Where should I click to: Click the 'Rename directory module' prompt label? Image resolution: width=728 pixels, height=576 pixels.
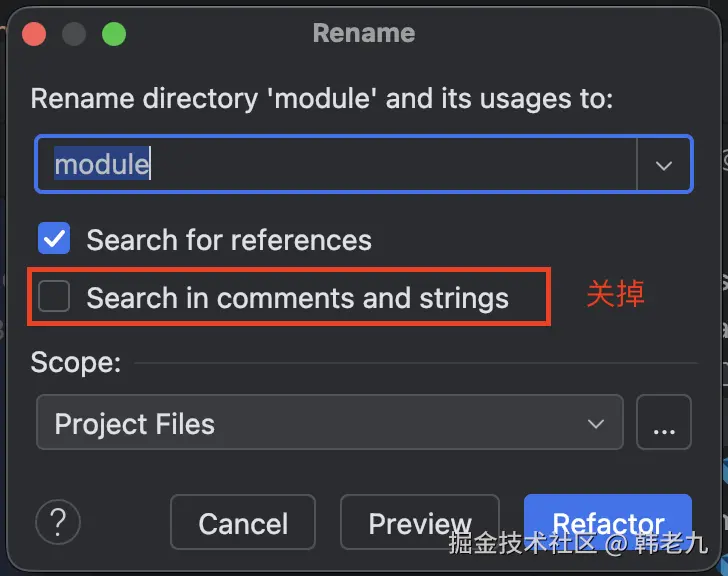pos(321,98)
